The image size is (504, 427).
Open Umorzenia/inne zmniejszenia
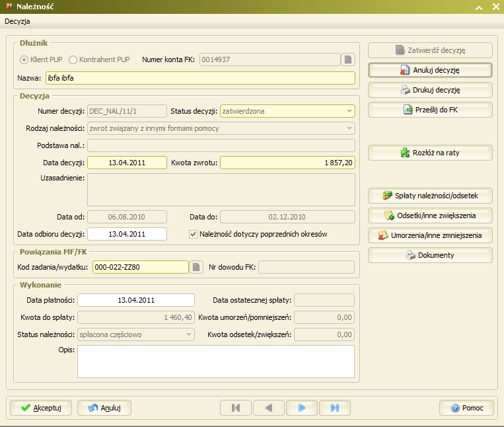(430, 236)
